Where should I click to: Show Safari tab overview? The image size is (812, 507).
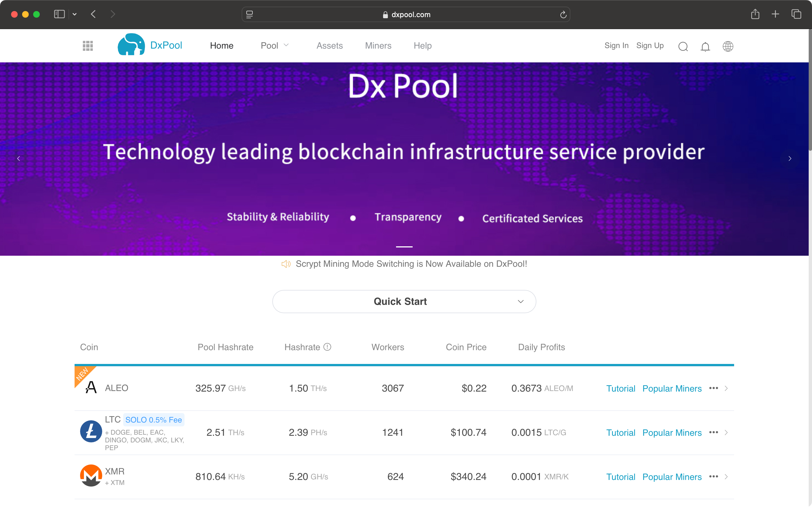tap(796, 14)
